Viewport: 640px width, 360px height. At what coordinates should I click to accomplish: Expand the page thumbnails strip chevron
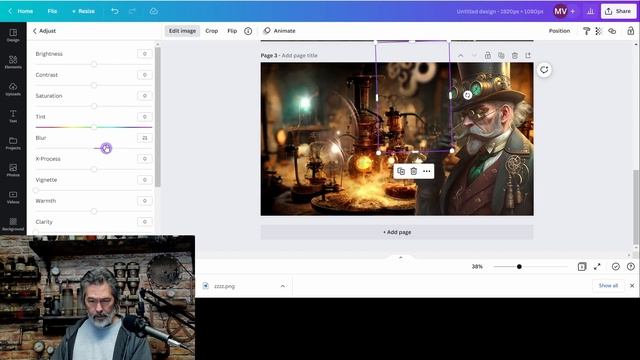(400, 257)
